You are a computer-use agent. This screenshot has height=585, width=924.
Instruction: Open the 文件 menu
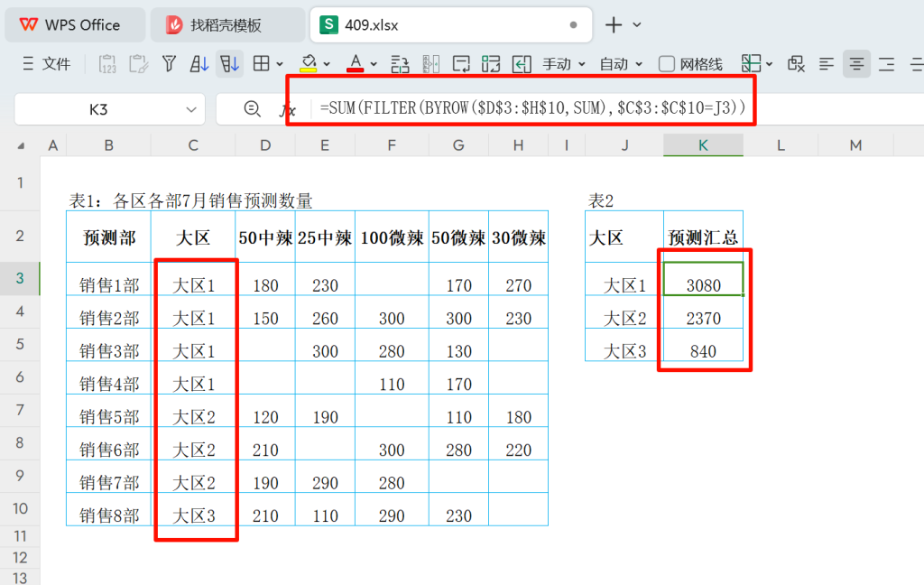pyautogui.click(x=46, y=64)
